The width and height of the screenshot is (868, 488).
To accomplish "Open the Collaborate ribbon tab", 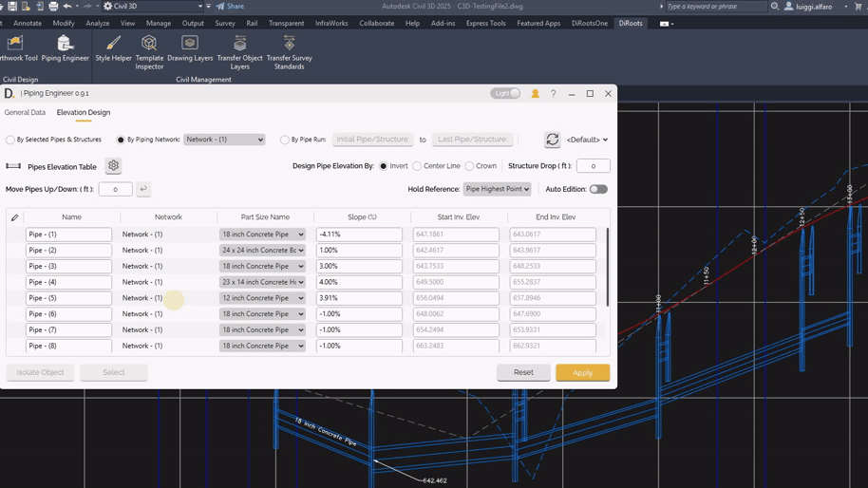I will coord(376,23).
